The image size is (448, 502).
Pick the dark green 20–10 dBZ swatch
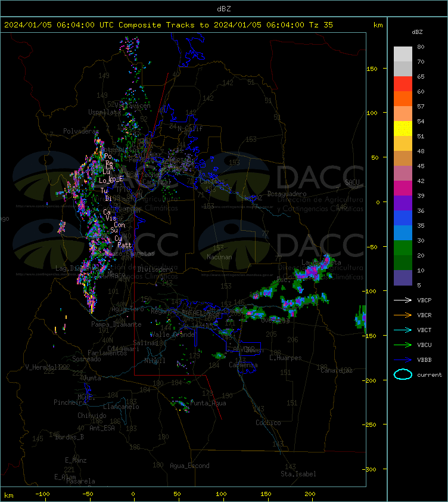tap(403, 262)
